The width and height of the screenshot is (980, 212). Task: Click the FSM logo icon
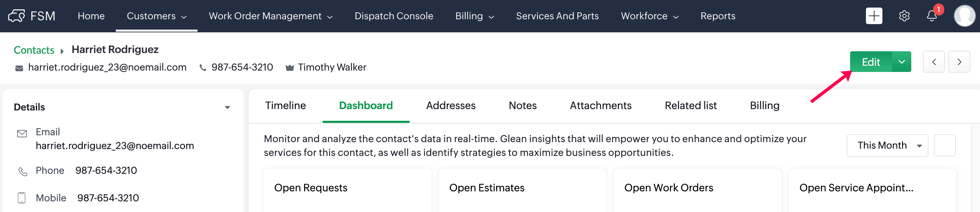(x=16, y=16)
